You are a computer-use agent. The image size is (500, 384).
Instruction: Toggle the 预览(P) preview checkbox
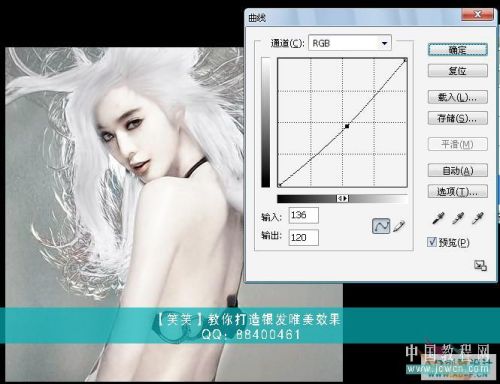[x=432, y=242]
